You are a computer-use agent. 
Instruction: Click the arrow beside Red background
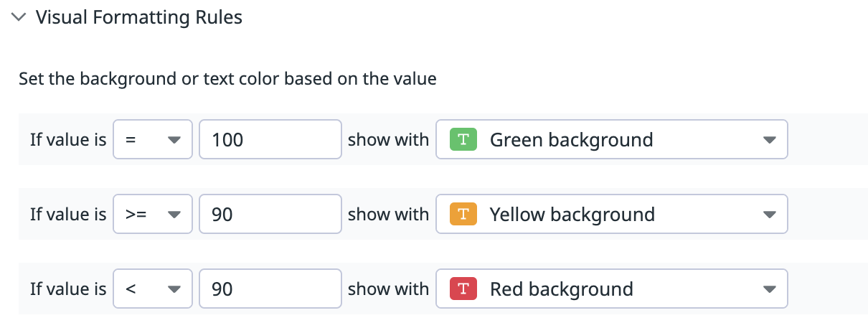coord(769,289)
